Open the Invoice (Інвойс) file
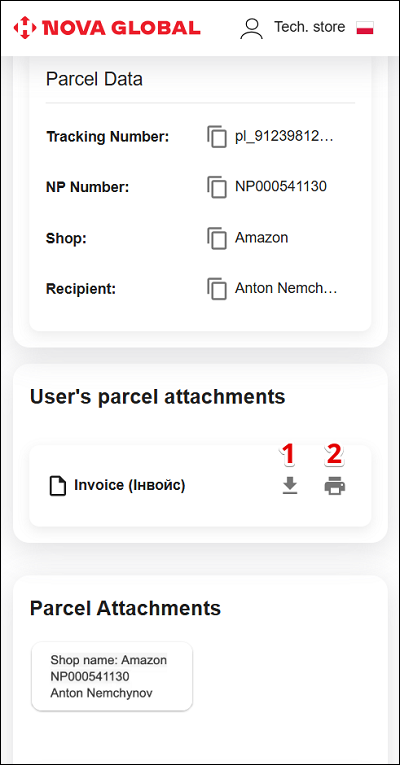The height and width of the screenshot is (765, 400). point(130,486)
